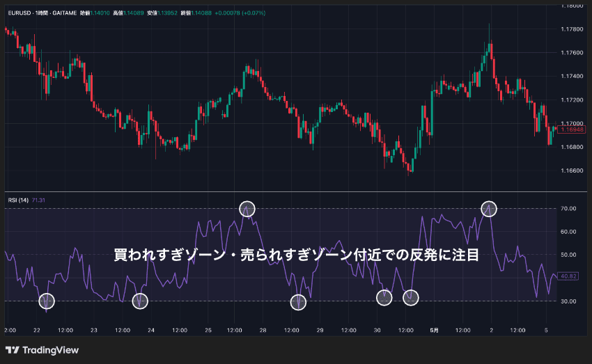The image size is (592, 364).
Task: Click the 5月 month label on time axis
Action: [x=434, y=330]
